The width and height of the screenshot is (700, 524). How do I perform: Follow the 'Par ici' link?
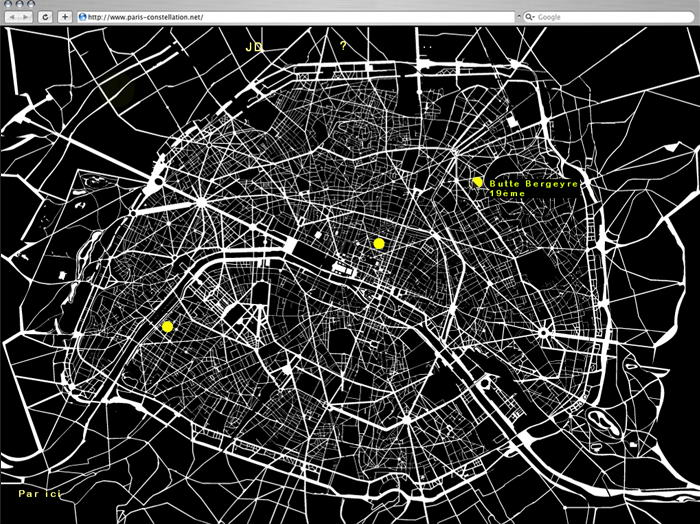pyautogui.click(x=39, y=493)
